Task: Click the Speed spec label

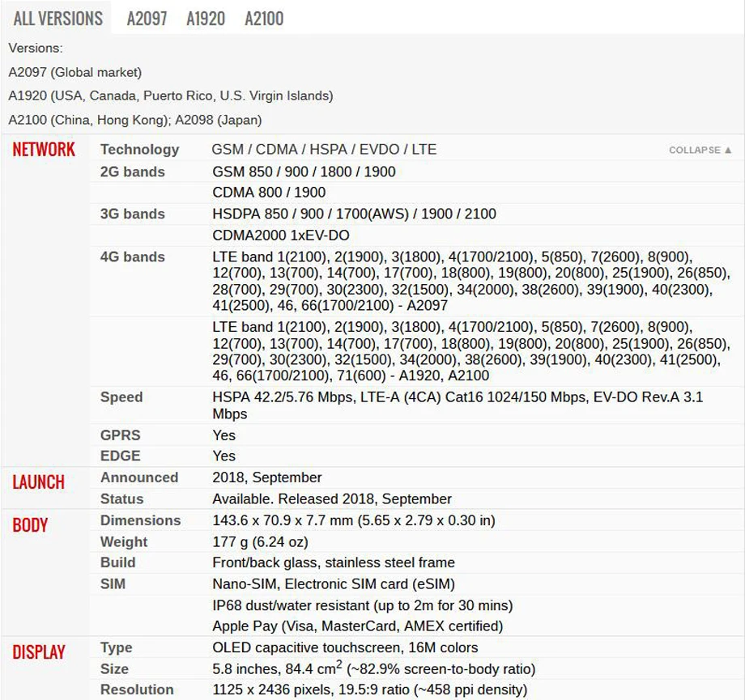Action: (x=121, y=397)
